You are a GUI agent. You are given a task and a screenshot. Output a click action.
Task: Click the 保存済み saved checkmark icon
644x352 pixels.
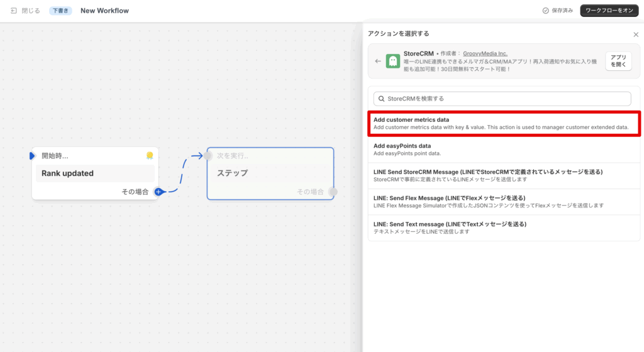(545, 11)
